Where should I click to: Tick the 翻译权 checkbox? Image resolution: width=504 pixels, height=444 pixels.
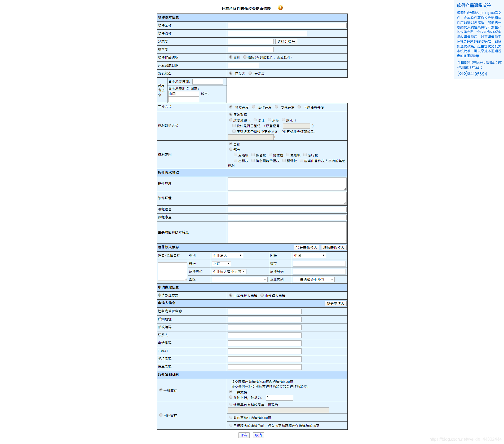[284, 161]
